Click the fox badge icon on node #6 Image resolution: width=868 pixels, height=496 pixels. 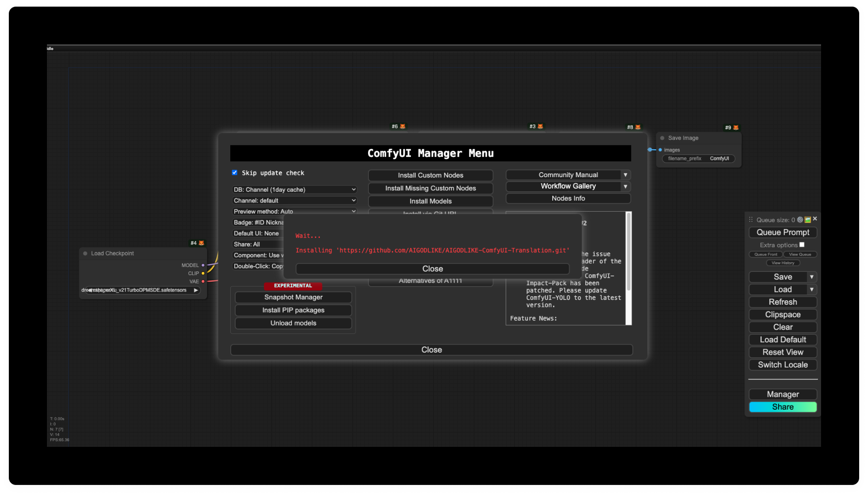pos(403,127)
